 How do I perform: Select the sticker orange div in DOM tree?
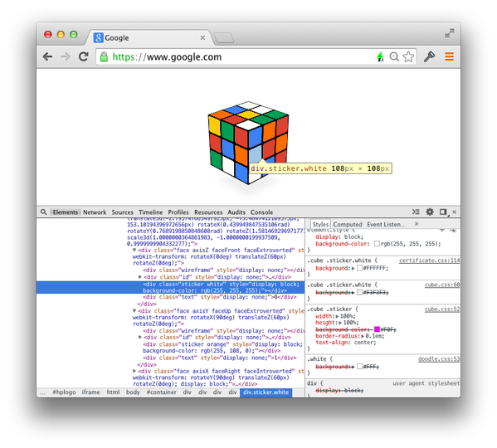point(222,348)
